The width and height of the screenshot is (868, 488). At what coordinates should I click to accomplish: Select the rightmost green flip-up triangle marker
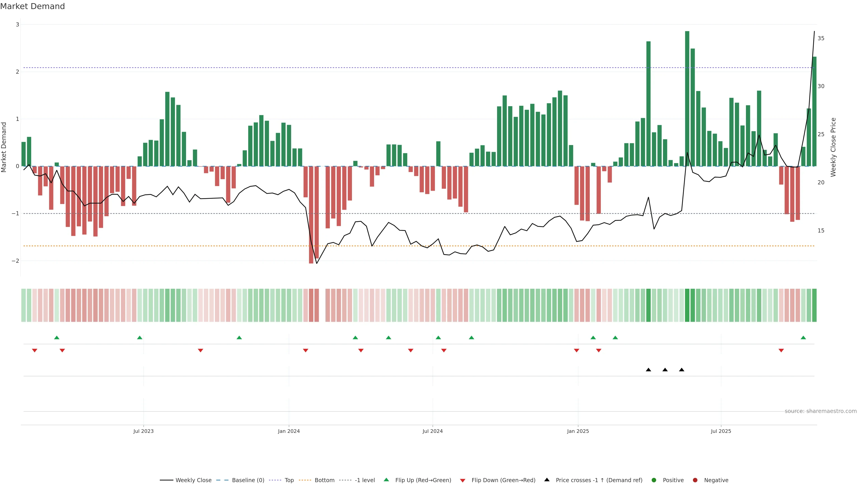click(x=803, y=338)
